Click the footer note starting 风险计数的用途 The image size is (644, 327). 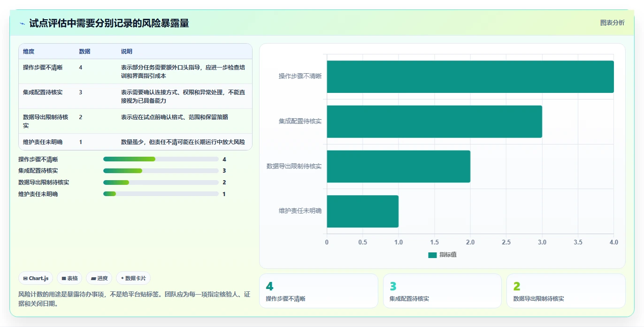[134, 299]
